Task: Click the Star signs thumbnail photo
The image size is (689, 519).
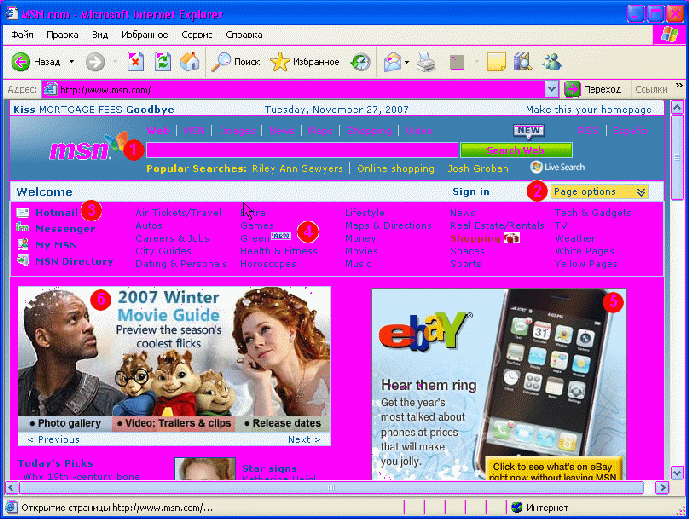Action: [x=205, y=469]
